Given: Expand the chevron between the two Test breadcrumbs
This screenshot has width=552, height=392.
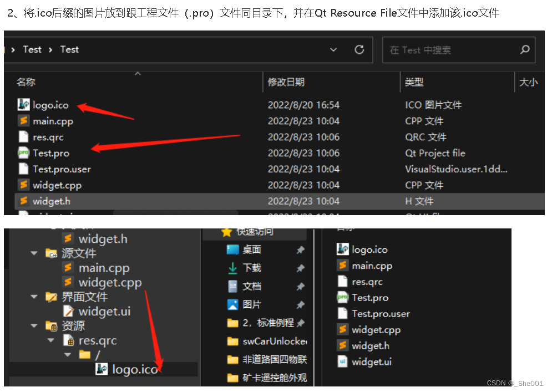Looking at the screenshot, I should 50,50.
